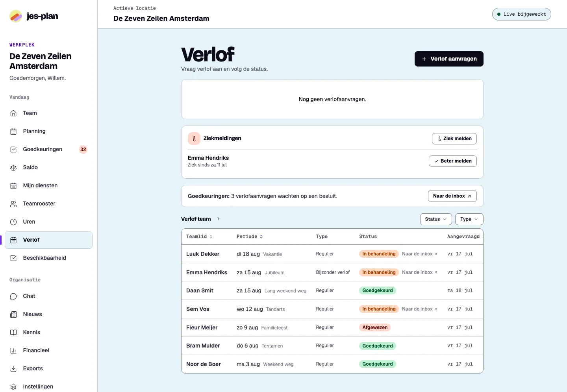567x392 pixels.
Task: Click In behandeling status badge for Luuk Dekker
Action: pyautogui.click(x=379, y=254)
